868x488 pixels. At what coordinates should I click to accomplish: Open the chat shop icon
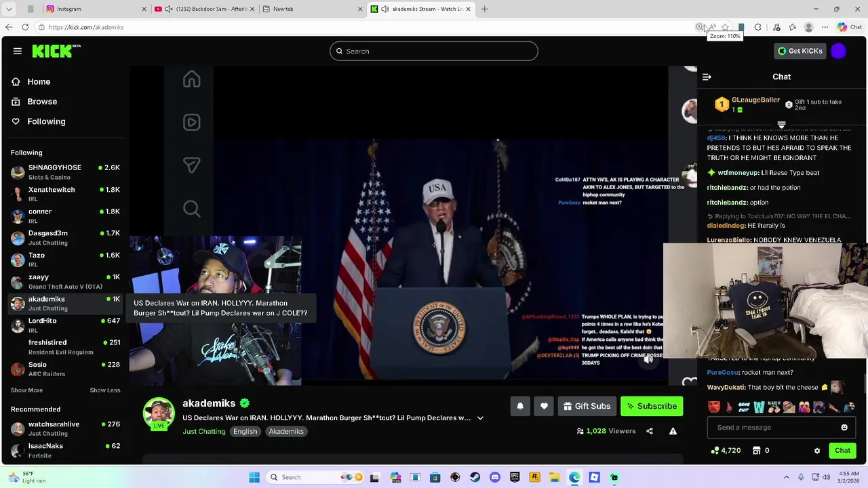click(x=757, y=451)
